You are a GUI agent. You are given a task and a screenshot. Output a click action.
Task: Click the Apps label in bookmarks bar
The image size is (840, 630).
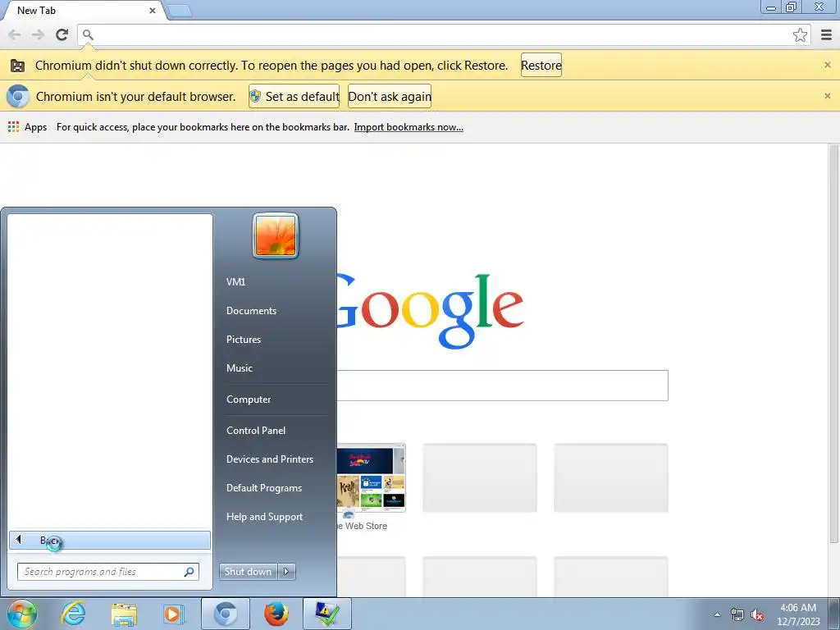[35, 127]
